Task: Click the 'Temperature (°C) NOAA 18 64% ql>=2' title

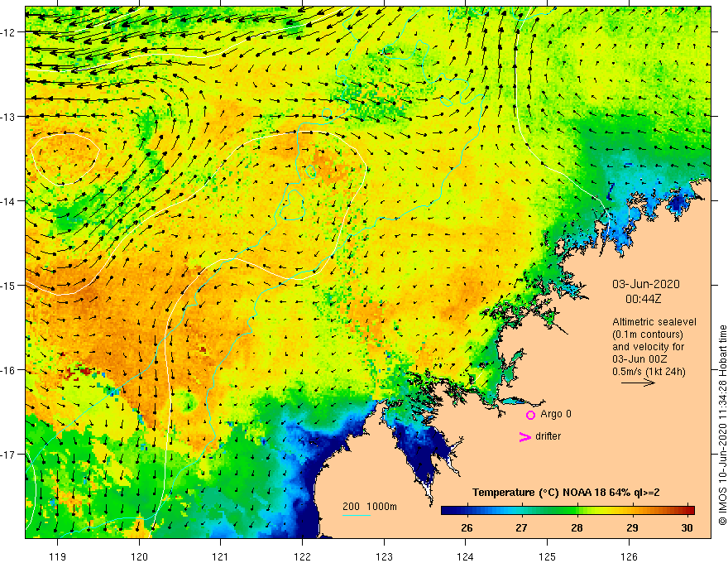Action: [x=566, y=493]
